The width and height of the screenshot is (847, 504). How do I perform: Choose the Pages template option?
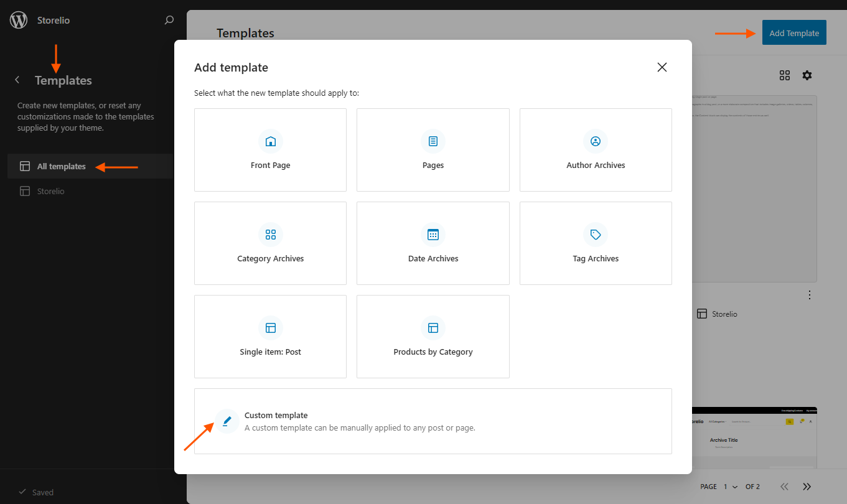[433, 150]
